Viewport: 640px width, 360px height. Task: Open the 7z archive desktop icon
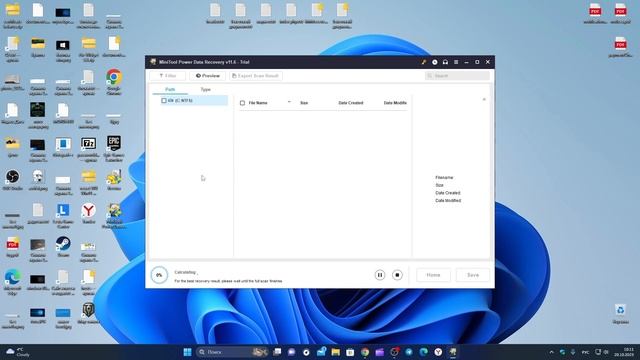coord(89,149)
